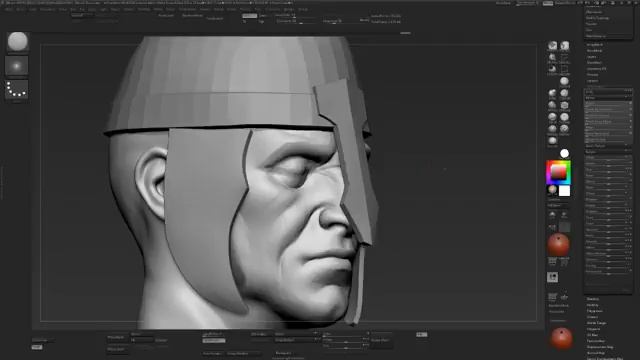Open the large red material sphere

click(558, 245)
